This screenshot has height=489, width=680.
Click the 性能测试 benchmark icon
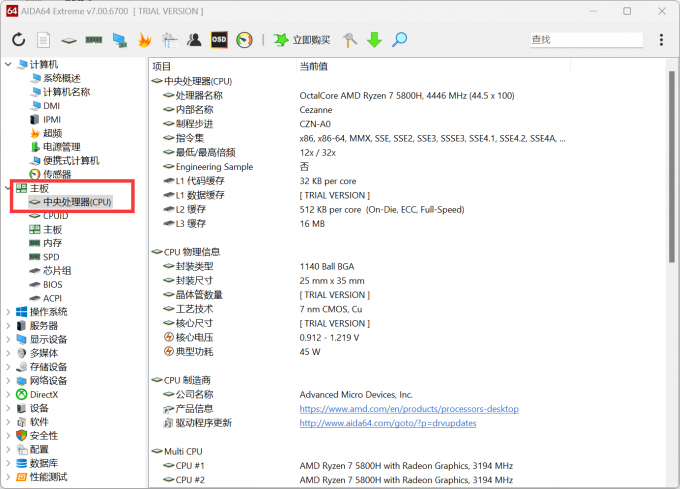[x=21, y=477]
